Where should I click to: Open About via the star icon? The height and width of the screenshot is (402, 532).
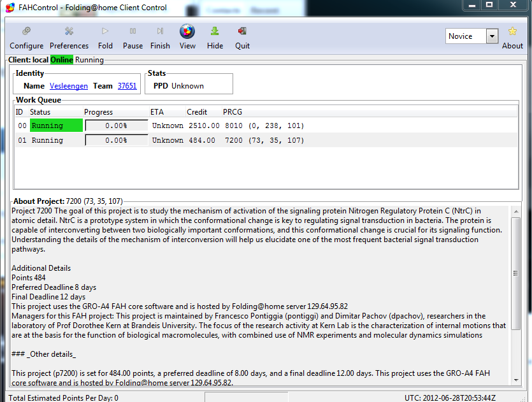pos(512,32)
